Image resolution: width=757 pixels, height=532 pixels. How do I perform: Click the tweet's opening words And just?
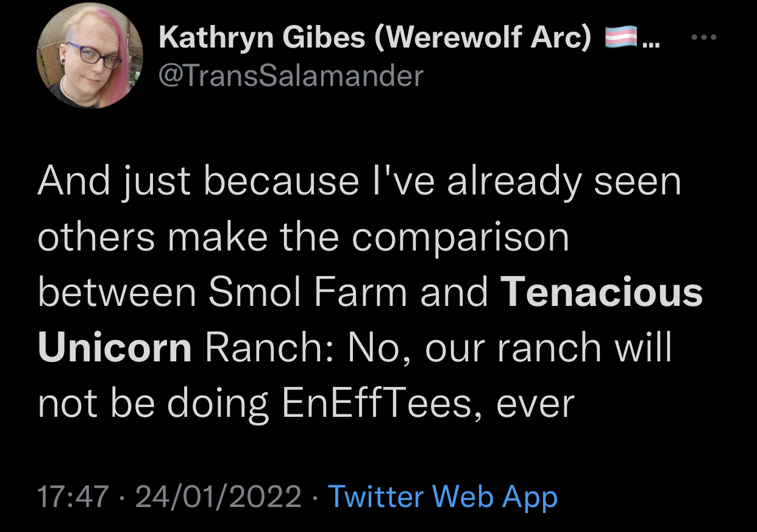pos(113,183)
